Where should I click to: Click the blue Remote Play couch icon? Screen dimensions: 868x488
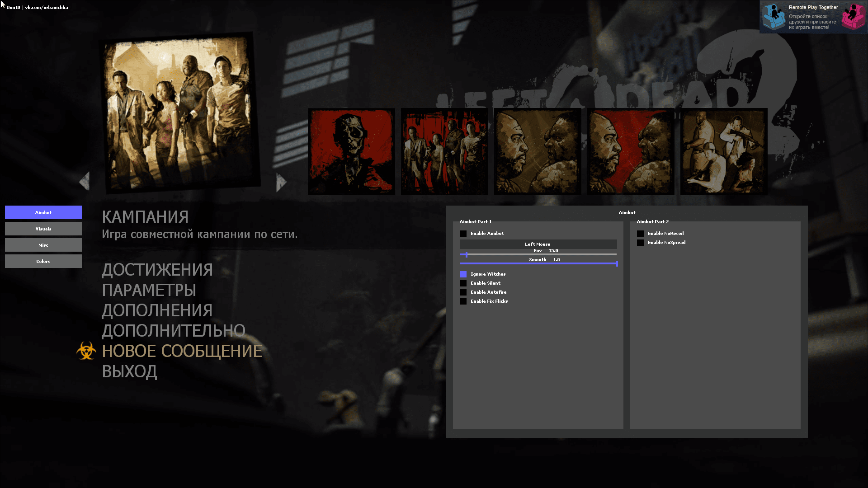[x=774, y=17]
